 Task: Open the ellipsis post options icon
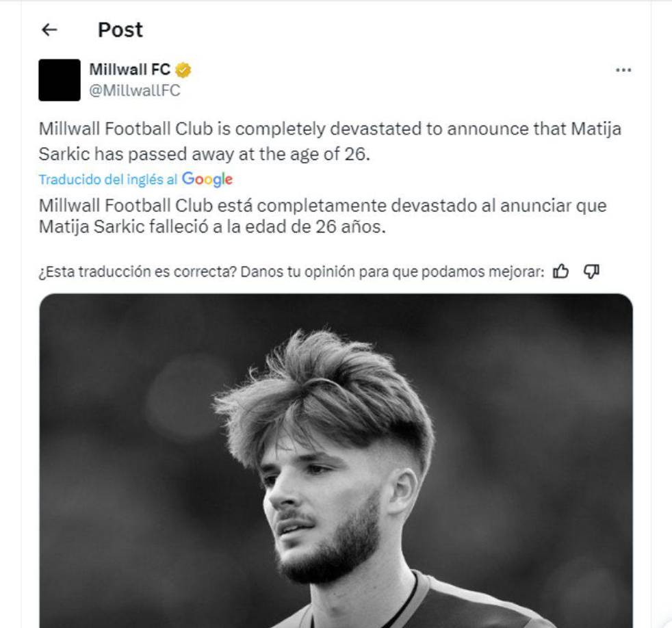[623, 68]
